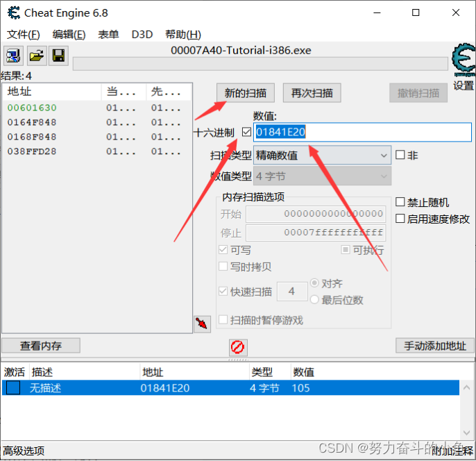Click 无描述 description in cheat table
This screenshot has width=476, height=461.
click(45, 388)
